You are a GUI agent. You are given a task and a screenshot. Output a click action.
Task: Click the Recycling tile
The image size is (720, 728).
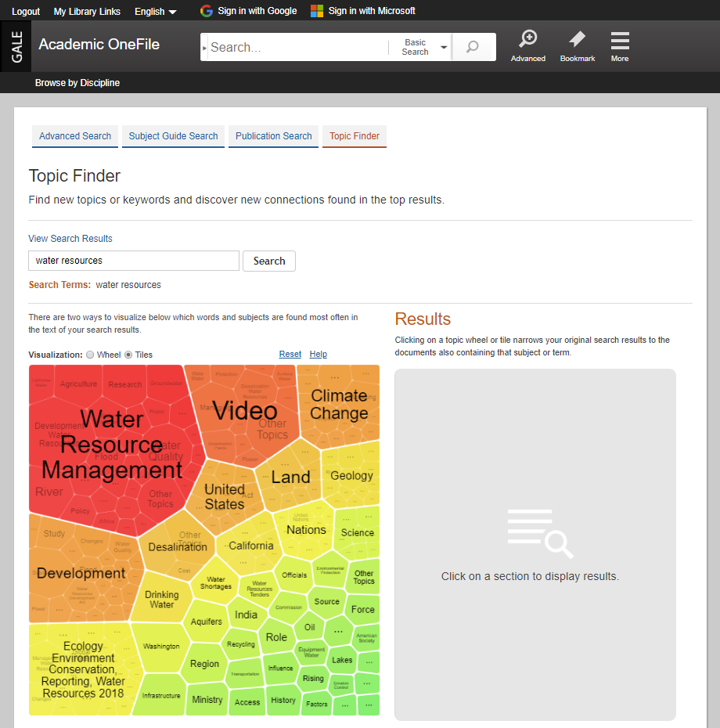(x=241, y=644)
